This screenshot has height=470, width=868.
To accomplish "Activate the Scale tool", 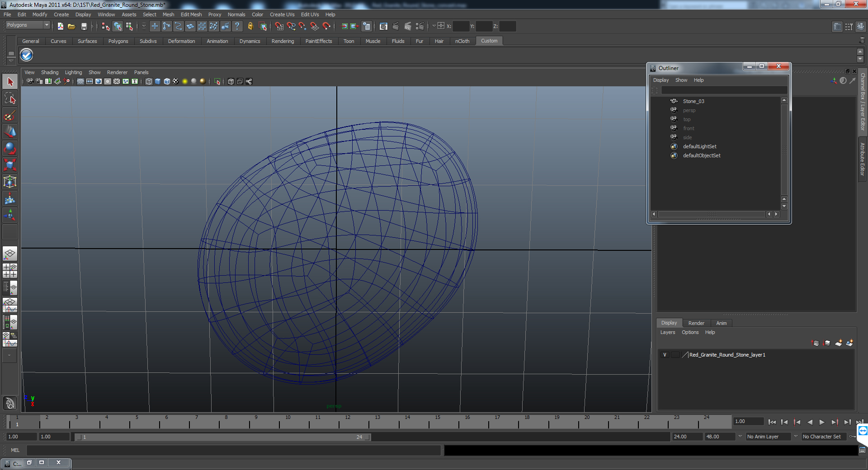I will (10, 165).
